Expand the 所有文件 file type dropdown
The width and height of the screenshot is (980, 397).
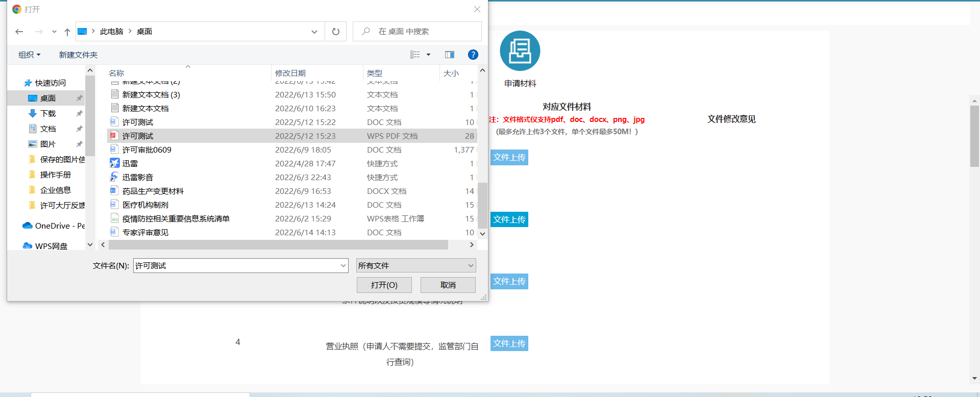coord(415,266)
